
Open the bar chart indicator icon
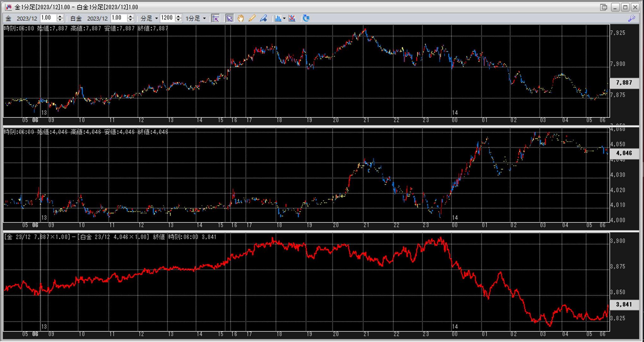(277, 18)
